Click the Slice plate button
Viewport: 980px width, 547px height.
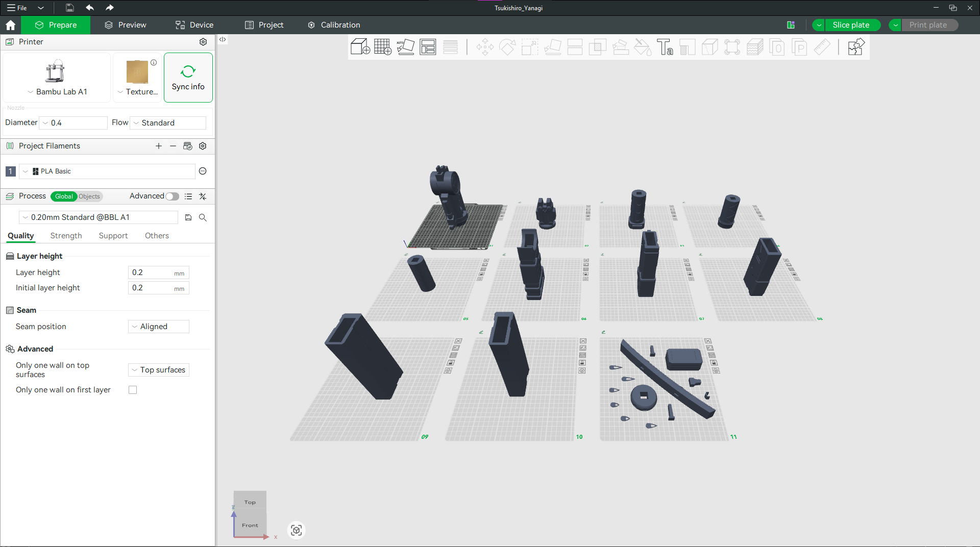point(851,25)
